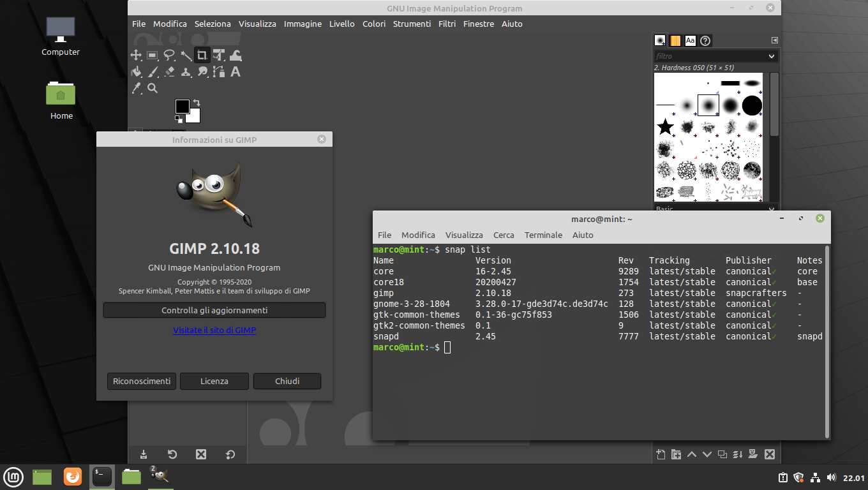Select the Move tool in GIMP toolbox
This screenshot has height=490, width=868.
pos(136,55)
